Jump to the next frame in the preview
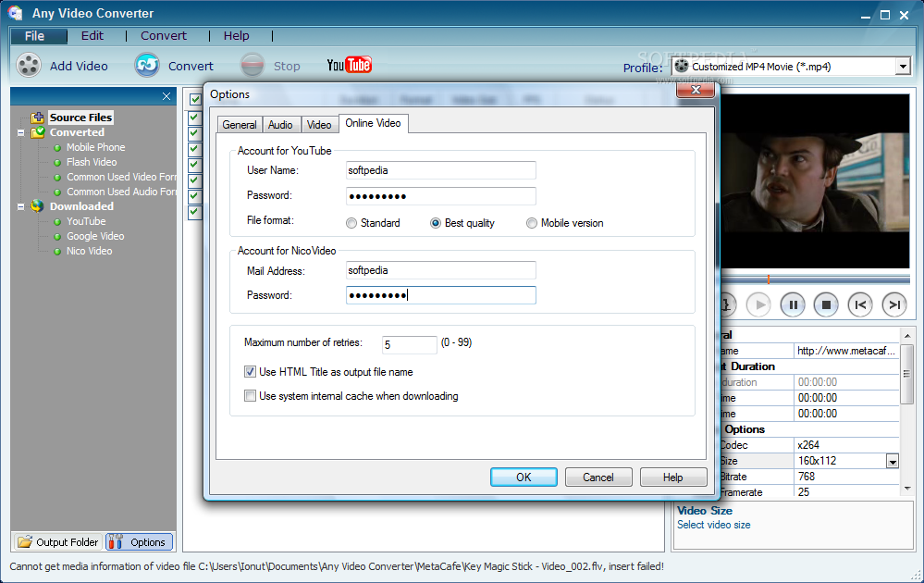 894,304
